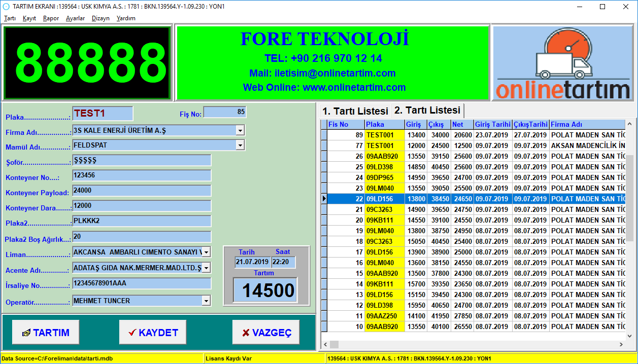638x364 pixels.
Task: Click plate 09LD156 in highlighted row 22
Action: (385, 199)
